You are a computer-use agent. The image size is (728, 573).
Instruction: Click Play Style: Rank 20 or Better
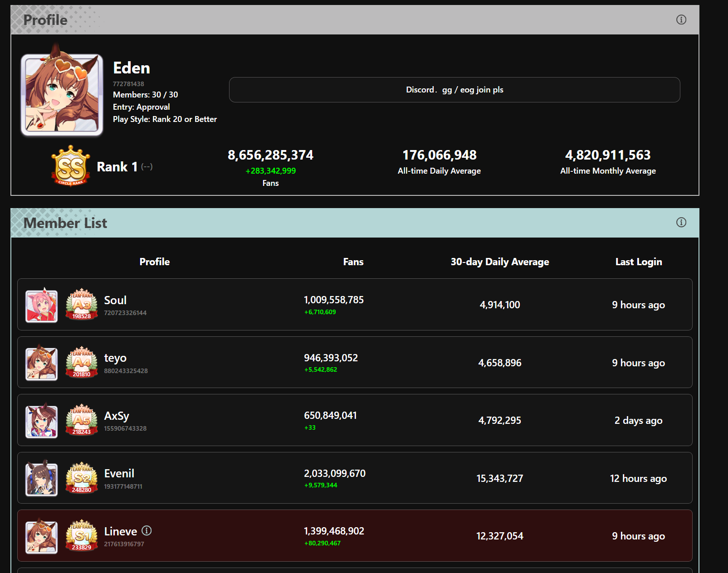click(x=165, y=119)
